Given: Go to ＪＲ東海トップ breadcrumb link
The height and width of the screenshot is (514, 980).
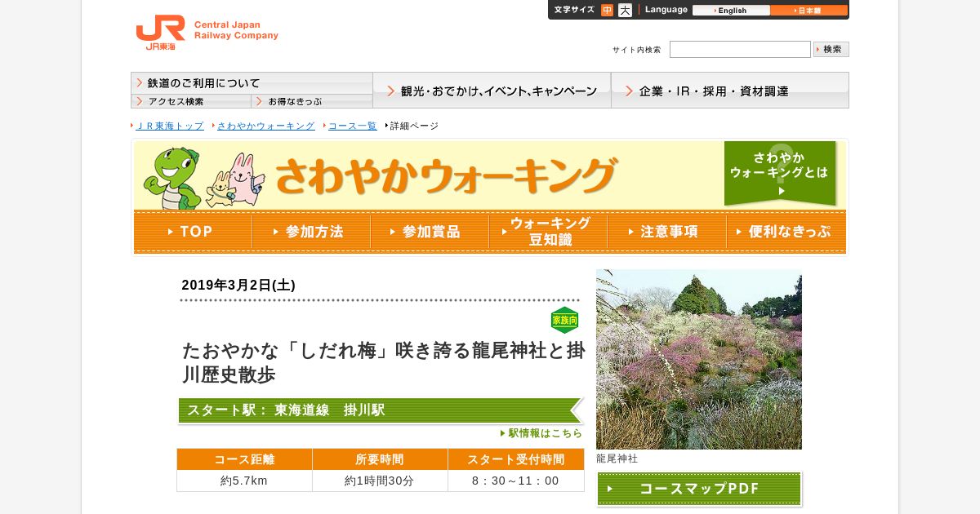Looking at the screenshot, I should tap(169, 126).
